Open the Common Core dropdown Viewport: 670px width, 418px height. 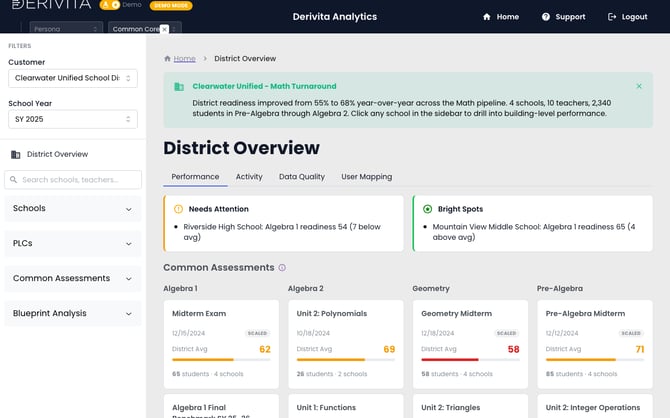[144, 28]
